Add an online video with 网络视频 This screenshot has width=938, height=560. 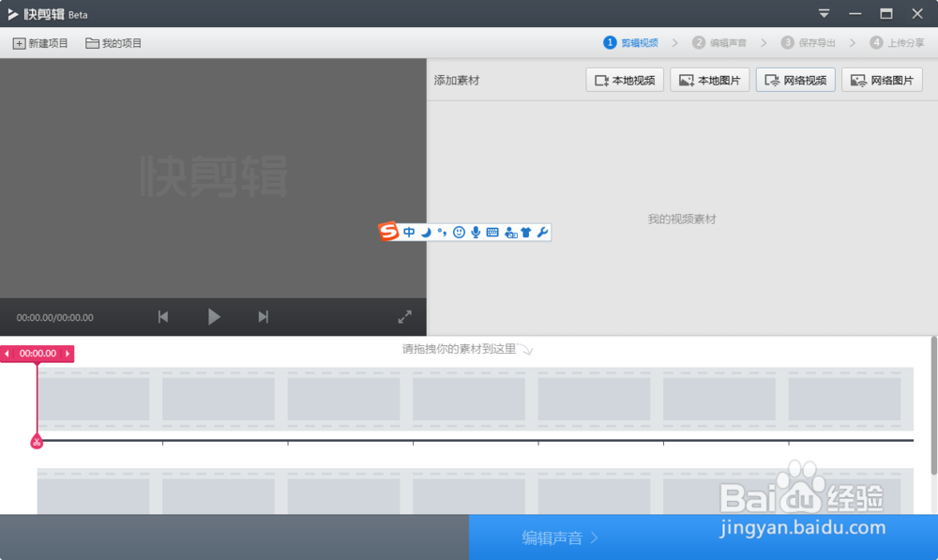[x=795, y=80]
